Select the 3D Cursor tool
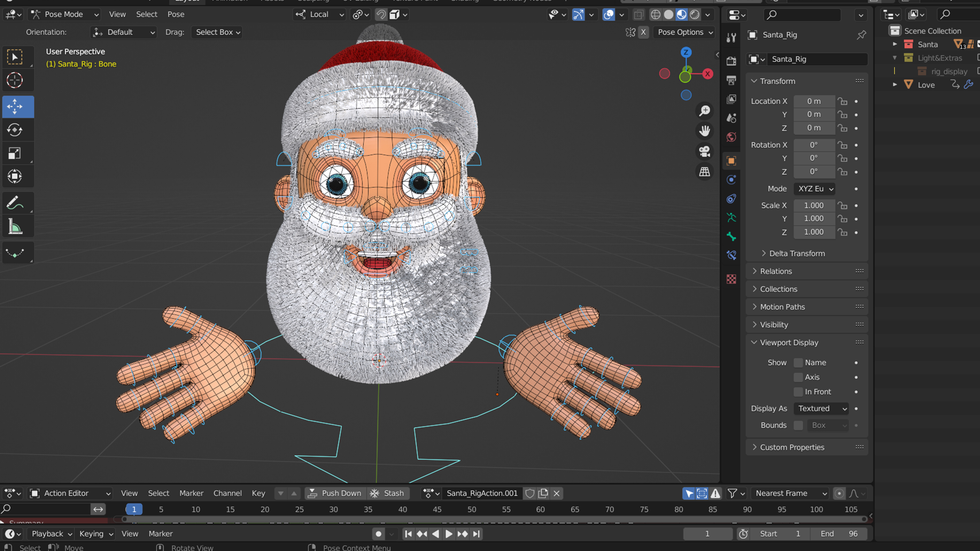 (15, 80)
